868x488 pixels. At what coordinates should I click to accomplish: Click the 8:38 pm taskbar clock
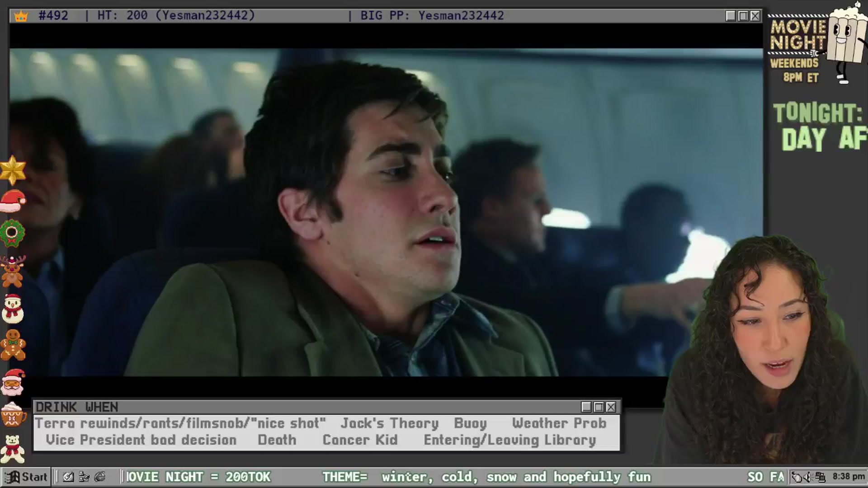pyautogui.click(x=849, y=477)
